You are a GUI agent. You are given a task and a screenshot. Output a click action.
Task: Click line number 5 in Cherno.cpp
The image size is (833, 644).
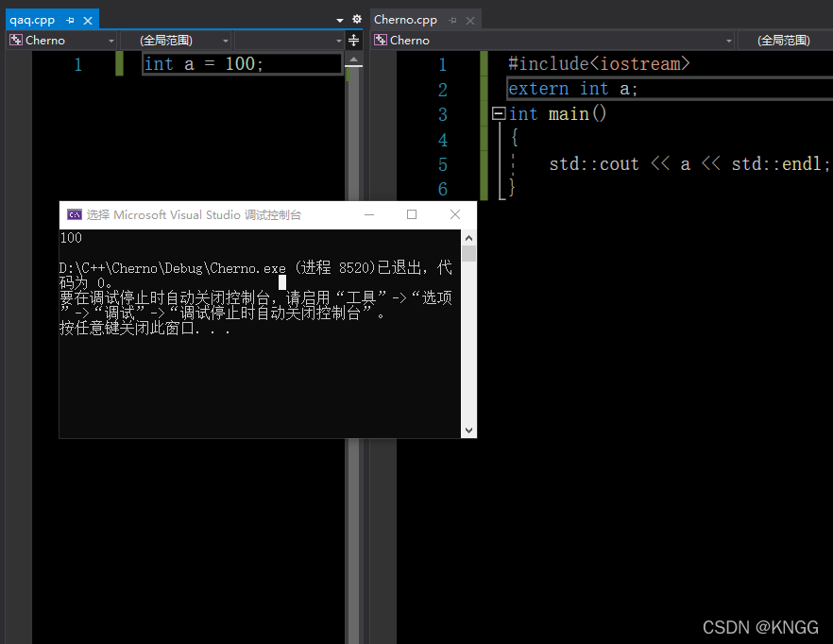pyautogui.click(x=443, y=164)
